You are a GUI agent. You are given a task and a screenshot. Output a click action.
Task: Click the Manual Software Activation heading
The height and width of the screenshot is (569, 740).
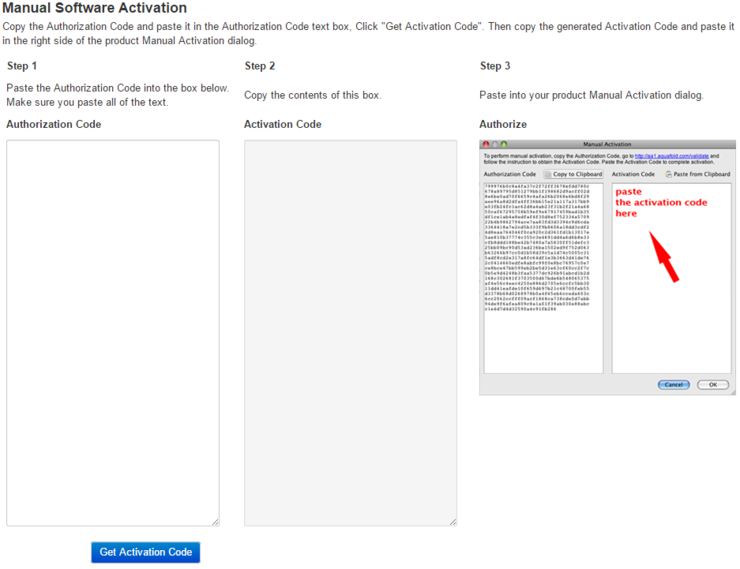coord(94,8)
